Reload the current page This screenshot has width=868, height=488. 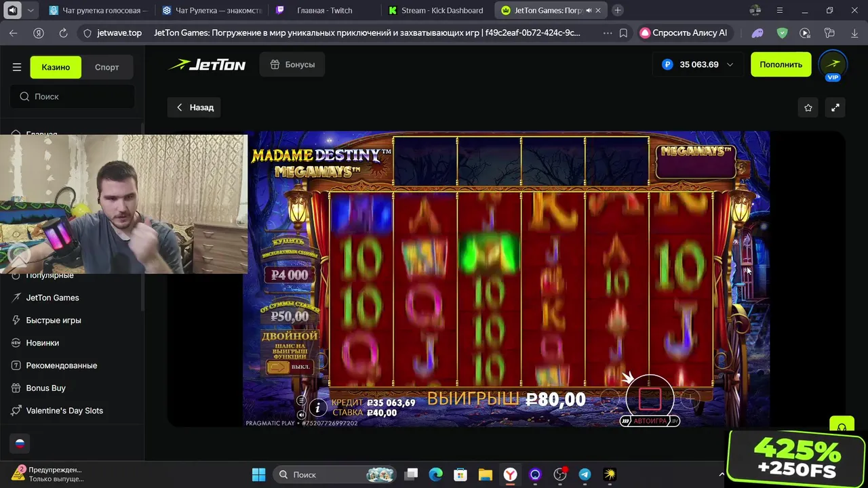(63, 33)
